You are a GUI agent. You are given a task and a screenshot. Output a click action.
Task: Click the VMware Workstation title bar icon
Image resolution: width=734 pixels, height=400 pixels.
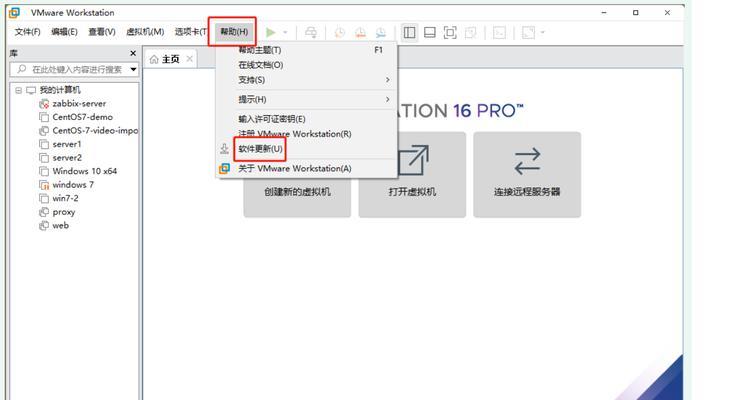pos(14,13)
